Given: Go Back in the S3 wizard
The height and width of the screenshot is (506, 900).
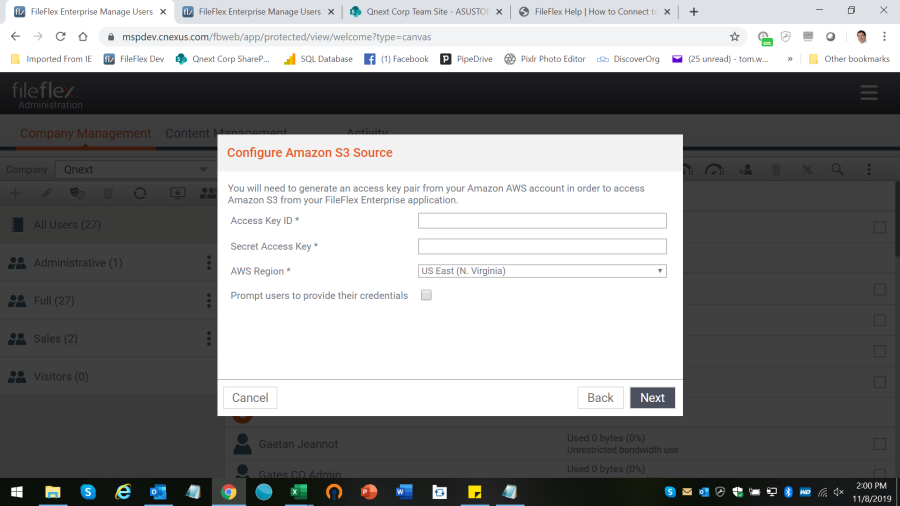Looking at the screenshot, I should 600,398.
